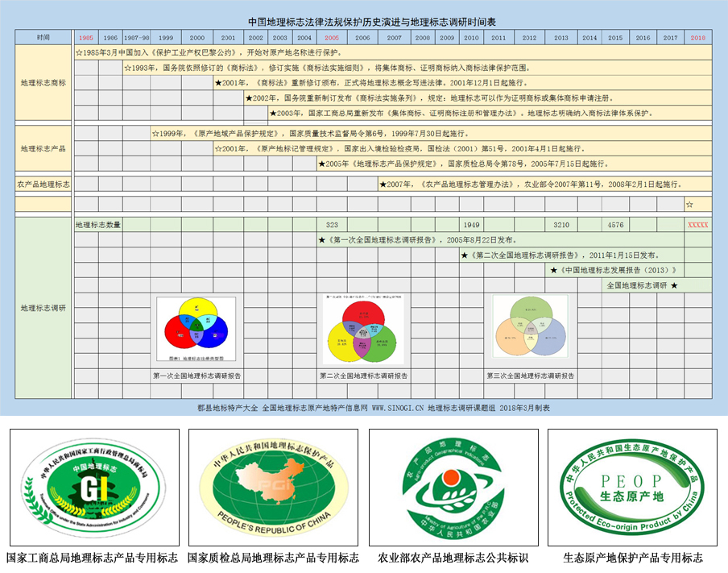Image resolution: width=728 pixels, height=573 pixels.
Task: Select the 2013 year column header
Action: point(560,38)
